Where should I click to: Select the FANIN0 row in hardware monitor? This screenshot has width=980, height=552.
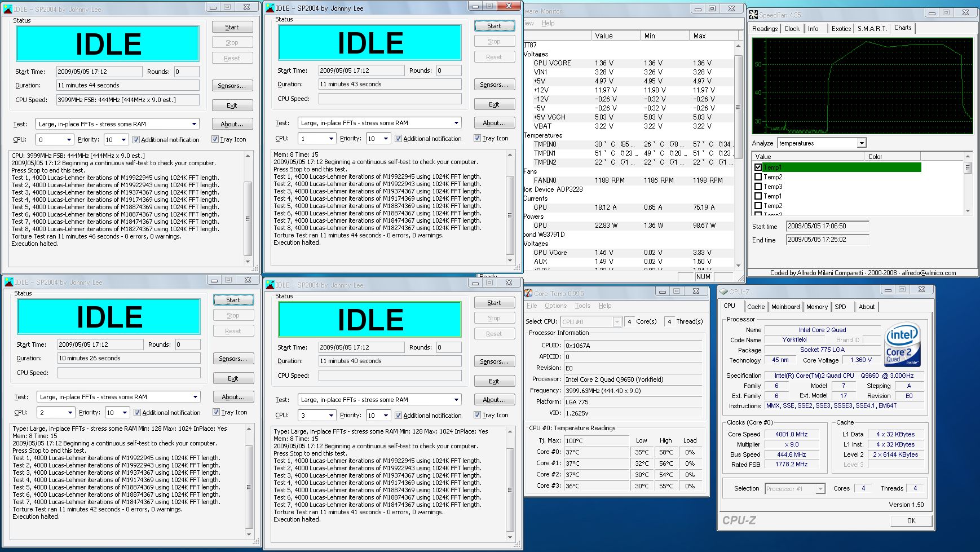click(629, 180)
